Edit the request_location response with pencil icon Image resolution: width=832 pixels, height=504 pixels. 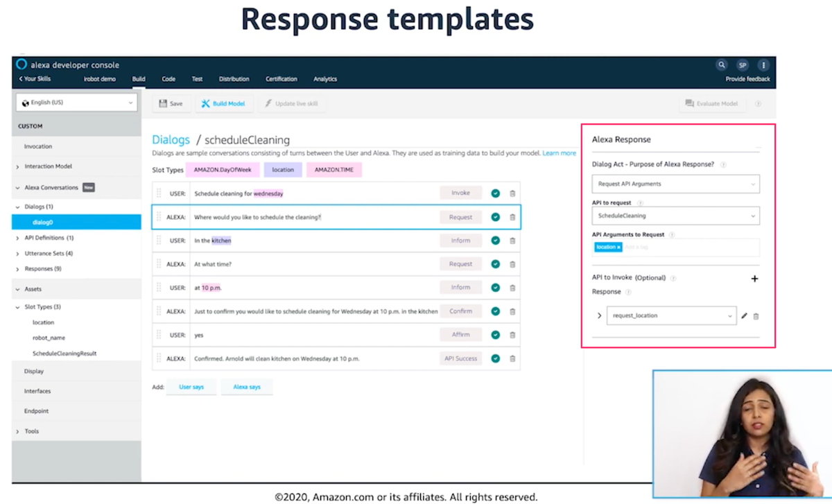[744, 315]
